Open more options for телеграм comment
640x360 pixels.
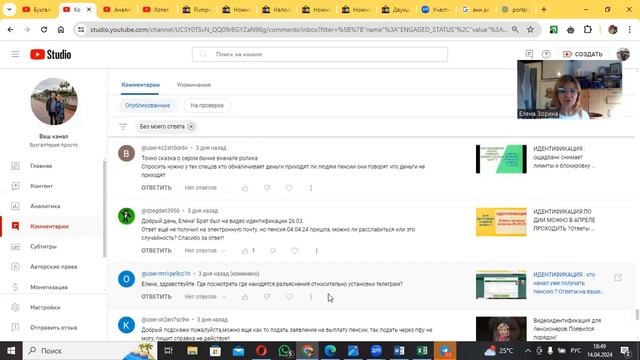point(311,297)
